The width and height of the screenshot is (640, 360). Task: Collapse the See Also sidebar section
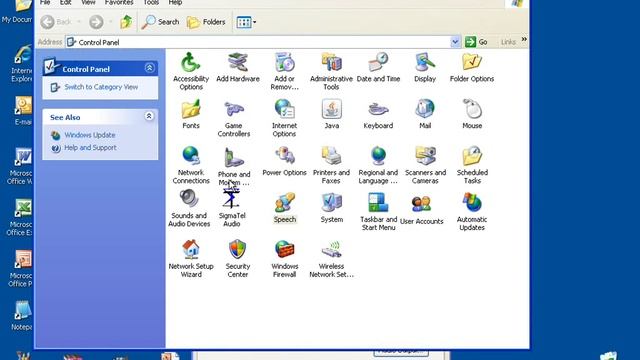149,117
